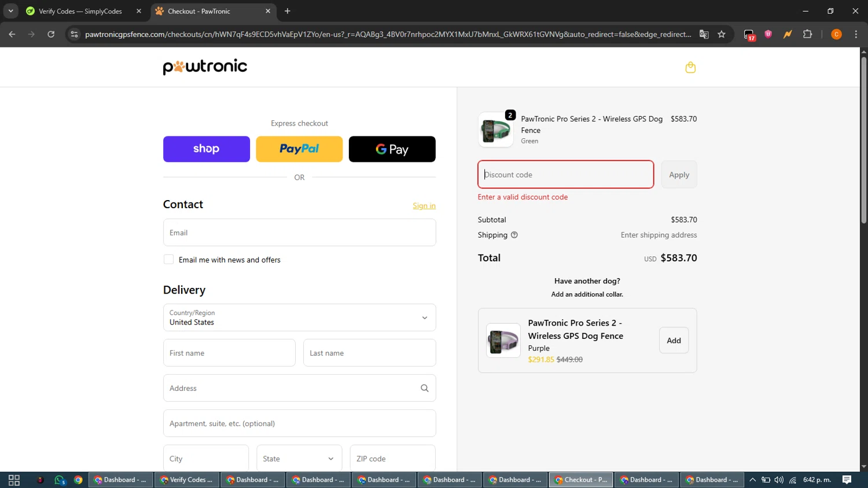The height and width of the screenshot is (488, 868).
Task: Click the Sign in link
Action: 424,206
